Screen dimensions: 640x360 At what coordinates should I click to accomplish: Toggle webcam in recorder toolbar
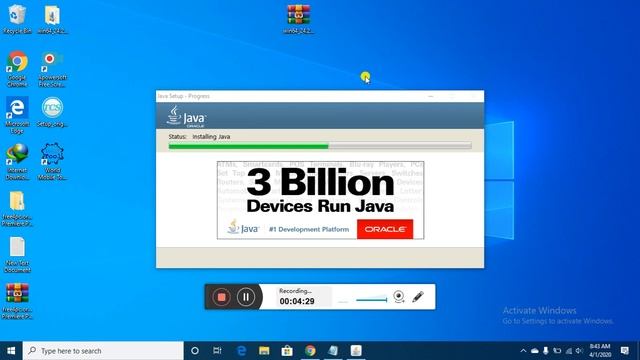[x=399, y=297]
